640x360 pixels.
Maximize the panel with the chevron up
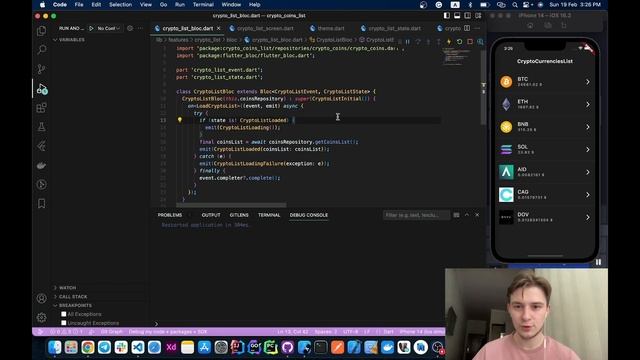(467, 215)
